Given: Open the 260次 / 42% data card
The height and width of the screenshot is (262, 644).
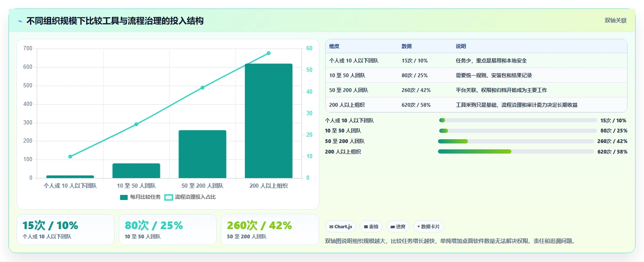Looking at the screenshot, I should click(x=270, y=230).
